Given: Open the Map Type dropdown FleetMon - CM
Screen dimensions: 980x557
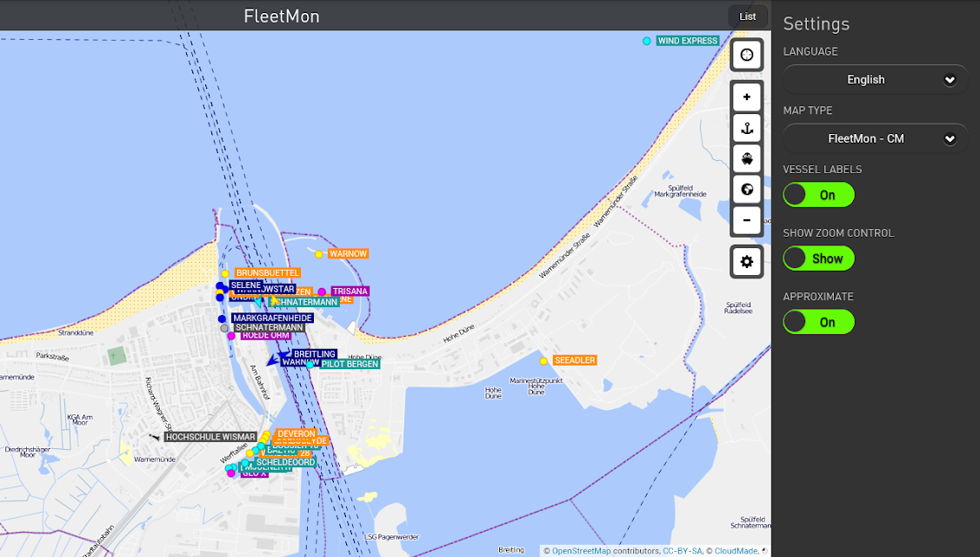Looking at the screenshot, I should 876,138.
